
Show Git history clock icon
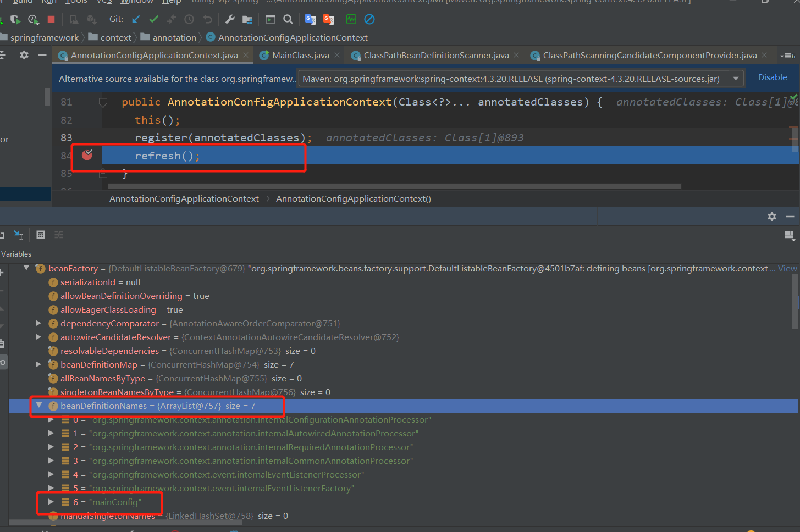coord(189,19)
